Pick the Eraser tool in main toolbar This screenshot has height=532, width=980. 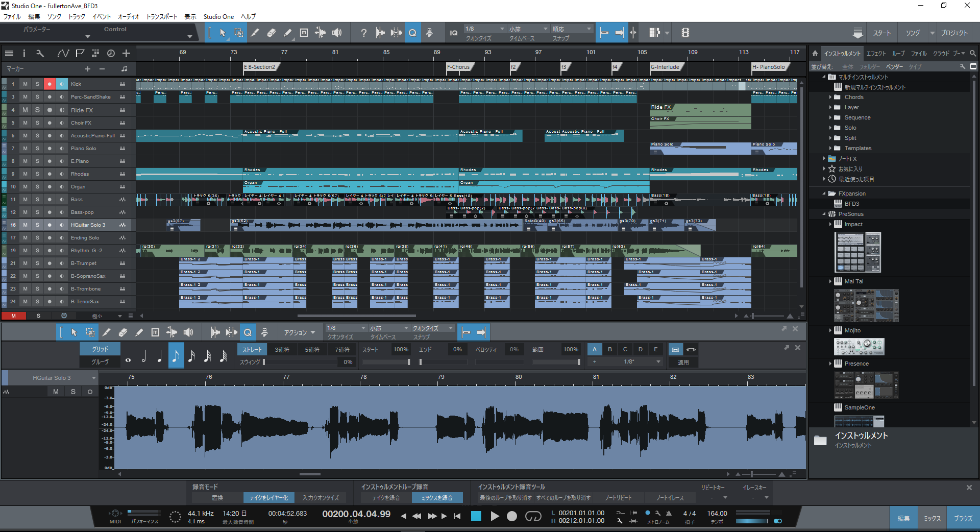pyautogui.click(x=271, y=33)
